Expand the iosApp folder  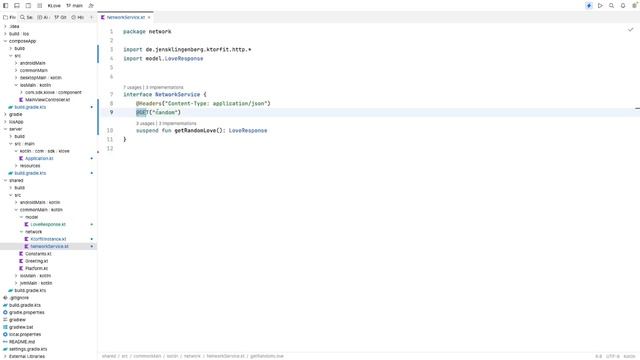pyautogui.click(x=5, y=122)
